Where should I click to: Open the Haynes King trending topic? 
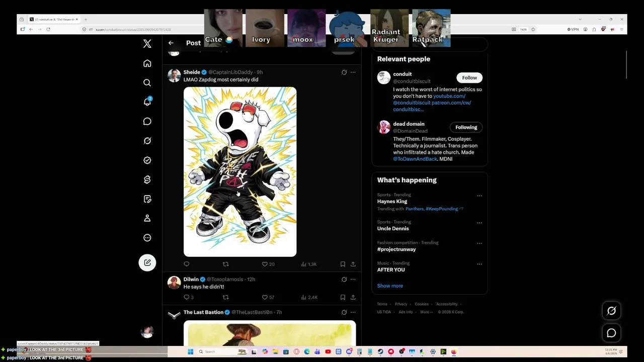[392, 202]
